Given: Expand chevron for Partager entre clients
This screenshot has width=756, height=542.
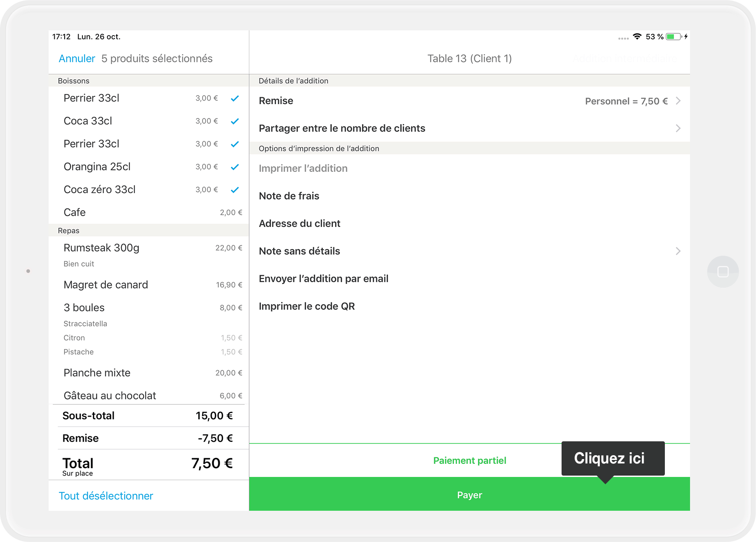Looking at the screenshot, I should pyautogui.click(x=678, y=128).
